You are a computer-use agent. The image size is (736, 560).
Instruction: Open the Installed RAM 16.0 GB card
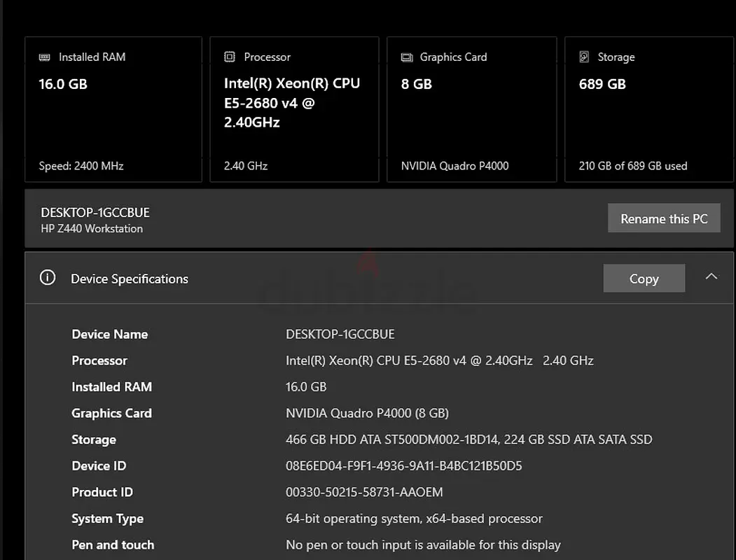pos(113,109)
